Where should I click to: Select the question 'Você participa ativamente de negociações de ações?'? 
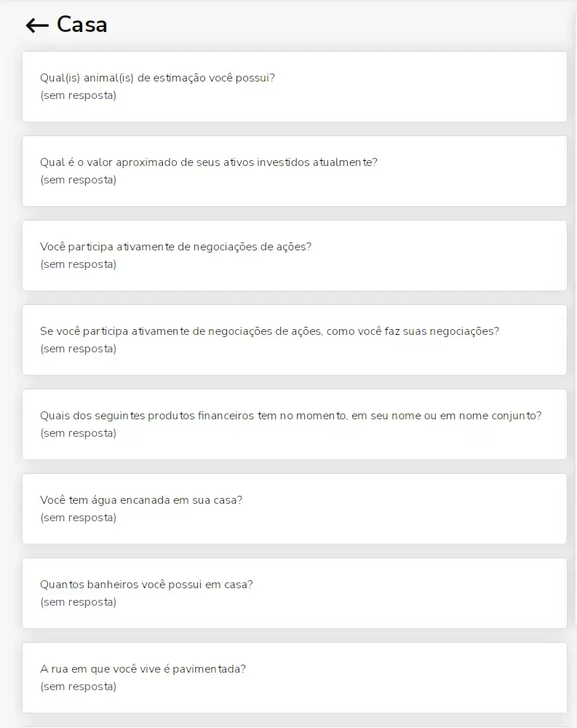(x=294, y=256)
